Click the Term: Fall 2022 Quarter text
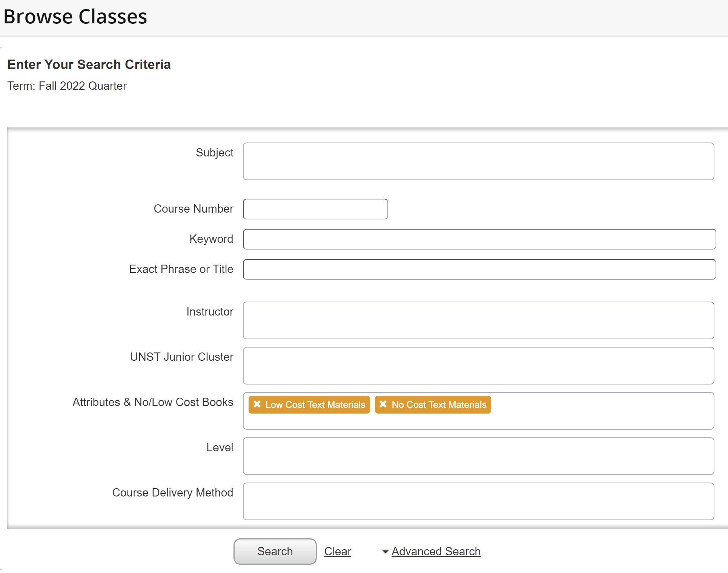Image resolution: width=728 pixels, height=573 pixels. click(67, 86)
